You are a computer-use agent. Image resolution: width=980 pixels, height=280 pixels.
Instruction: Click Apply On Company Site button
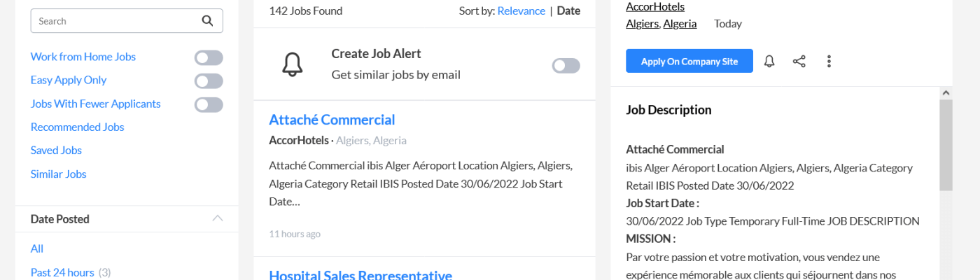pyautogui.click(x=689, y=62)
